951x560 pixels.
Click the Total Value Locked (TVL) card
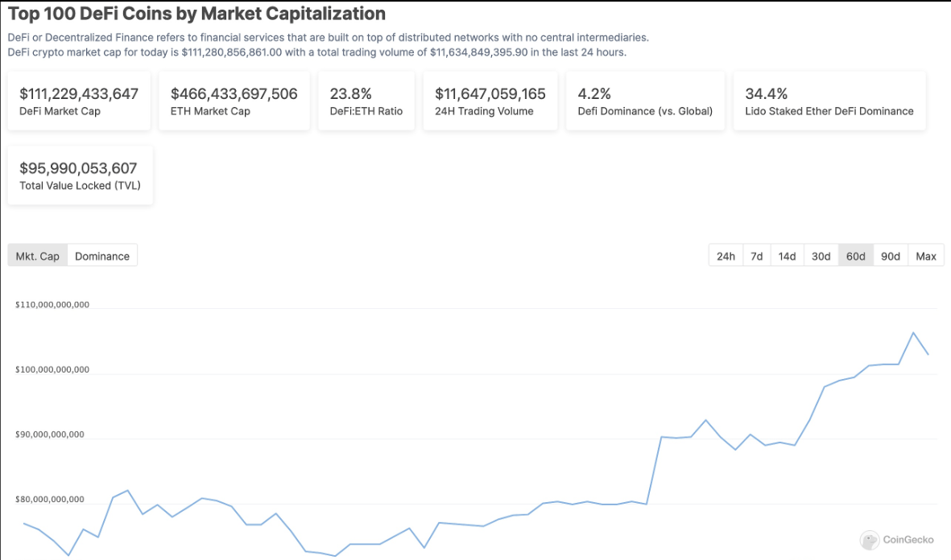[x=80, y=175]
